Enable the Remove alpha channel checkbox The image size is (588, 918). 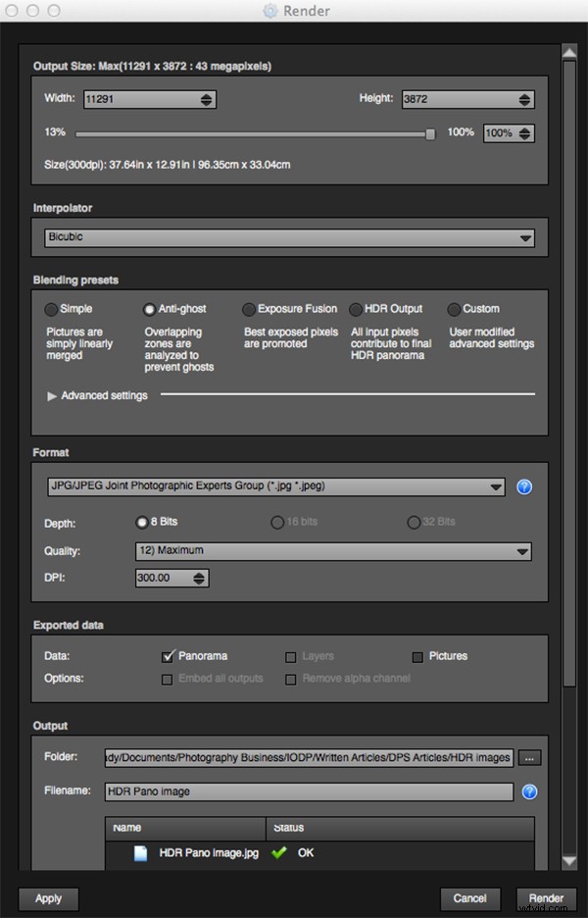[290, 680]
